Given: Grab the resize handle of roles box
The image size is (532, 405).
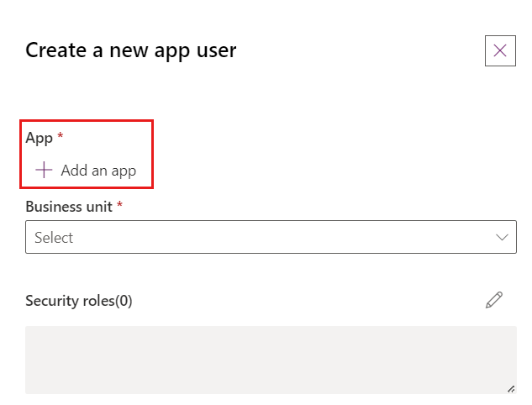Looking at the screenshot, I should tap(511, 389).
